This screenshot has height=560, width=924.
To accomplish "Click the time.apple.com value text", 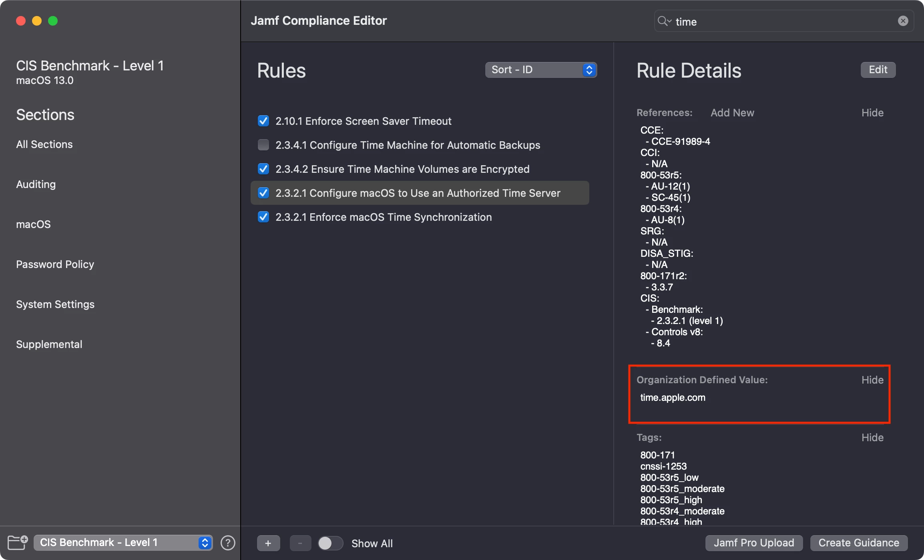I will click(x=673, y=398).
